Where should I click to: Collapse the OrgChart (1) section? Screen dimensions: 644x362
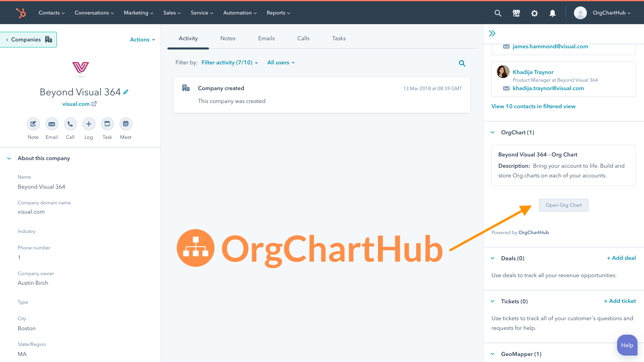coord(493,132)
